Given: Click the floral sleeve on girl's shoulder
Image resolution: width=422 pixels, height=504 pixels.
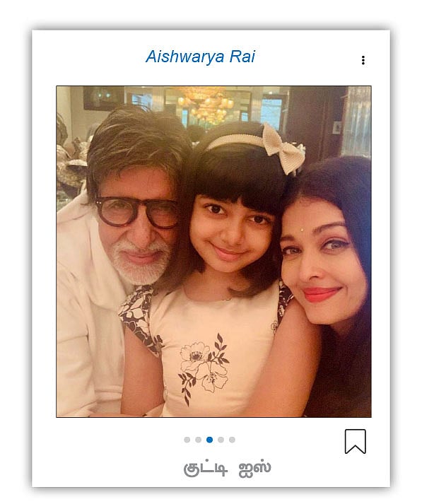Looking at the screenshot, I should click(x=137, y=317).
